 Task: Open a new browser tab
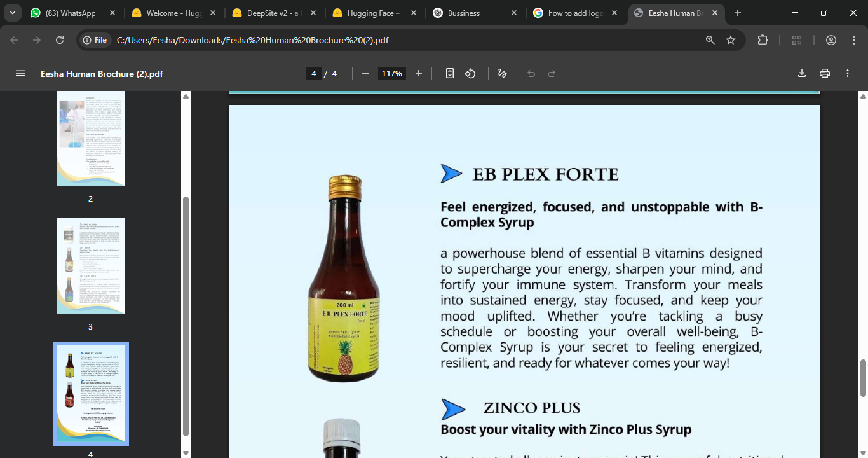[738, 13]
